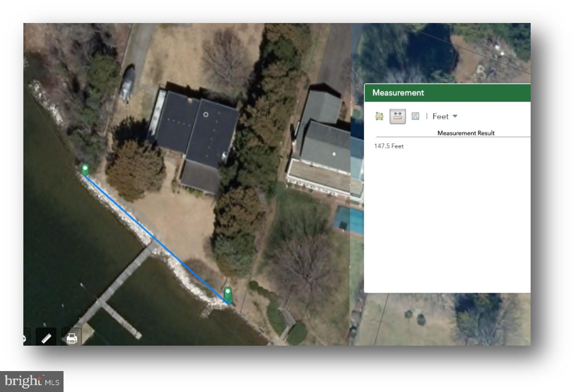Click the upper-left green measurement pin
This screenshot has width=577, height=392.
[85, 170]
